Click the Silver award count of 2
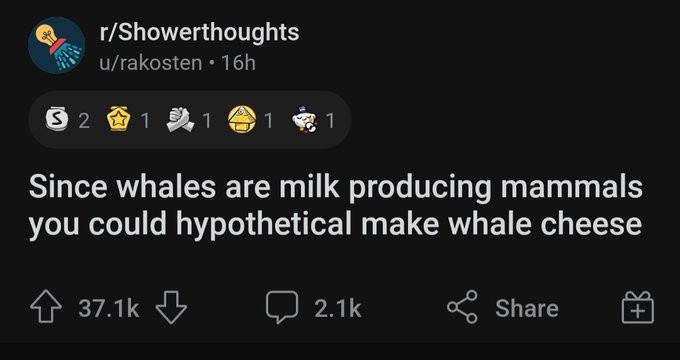Viewport: 680px width, 360px height. (x=84, y=121)
